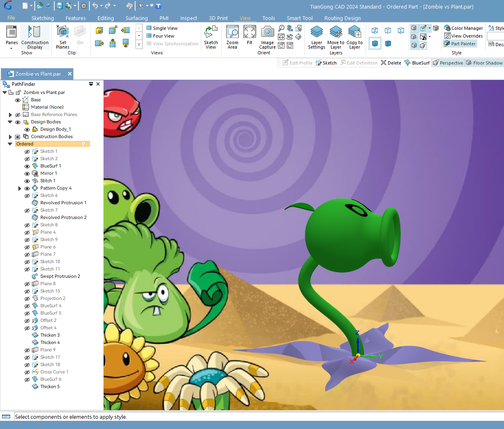504x429 pixels.
Task: Activate the Zoom Area tool
Action: pos(232,38)
